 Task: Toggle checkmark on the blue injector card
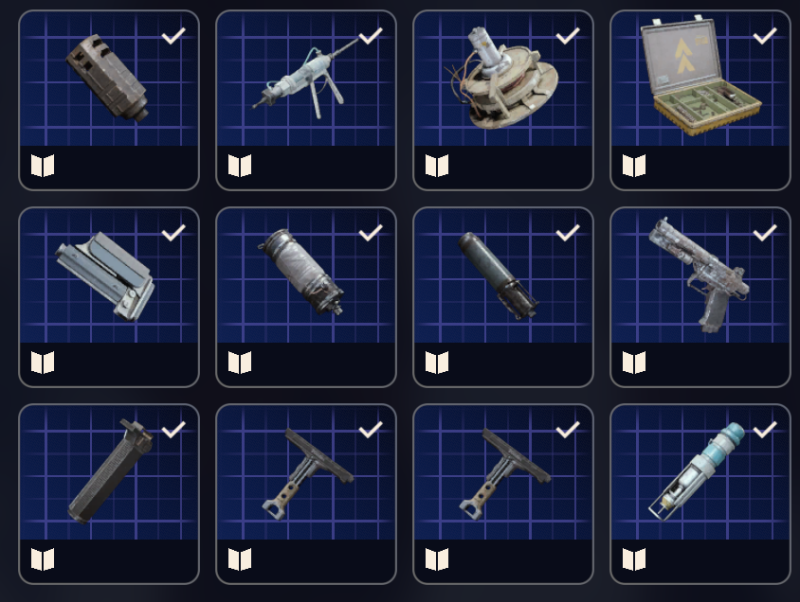click(x=765, y=430)
